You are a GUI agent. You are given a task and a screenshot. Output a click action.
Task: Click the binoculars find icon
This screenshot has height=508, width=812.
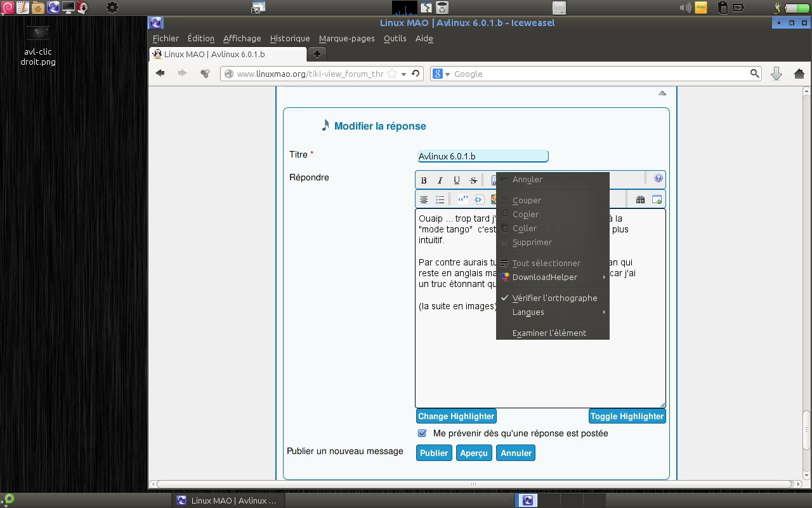click(x=640, y=200)
